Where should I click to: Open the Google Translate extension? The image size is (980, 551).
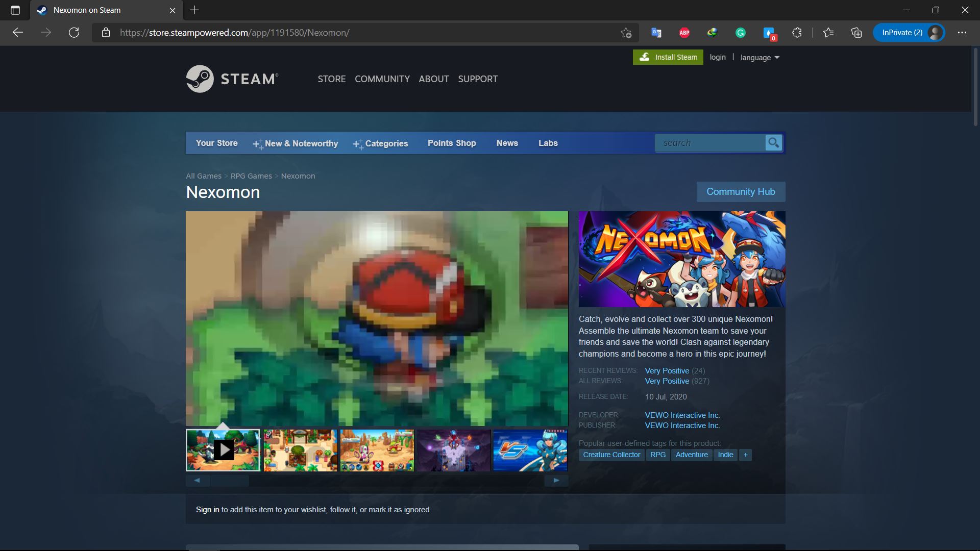point(656,32)
